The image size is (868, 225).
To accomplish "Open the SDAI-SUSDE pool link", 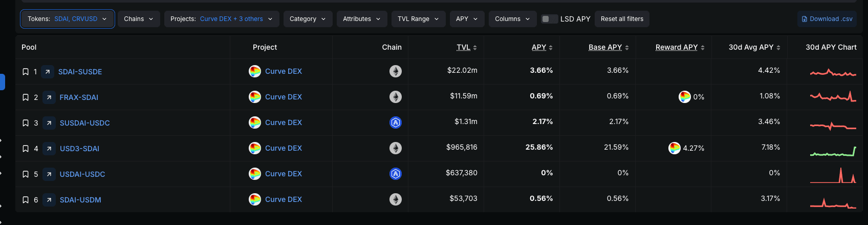I will (x=80, y=72).
